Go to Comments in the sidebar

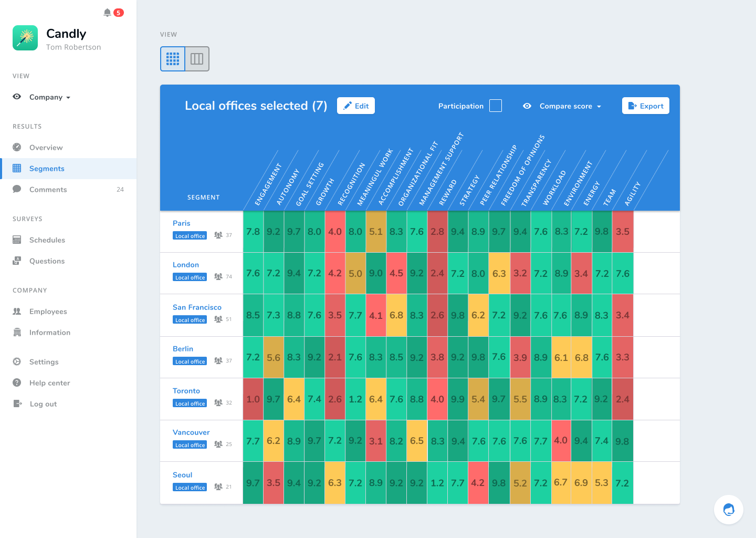tap(48, 190)
